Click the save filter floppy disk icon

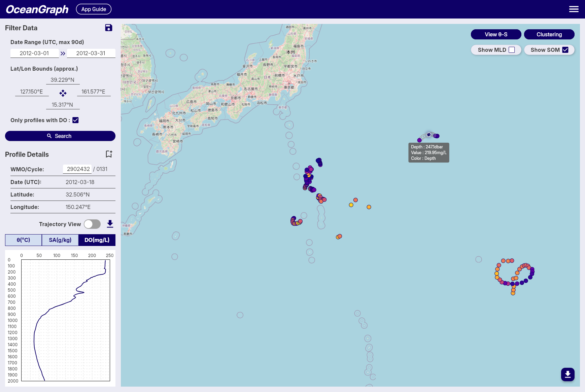(108, 28)
